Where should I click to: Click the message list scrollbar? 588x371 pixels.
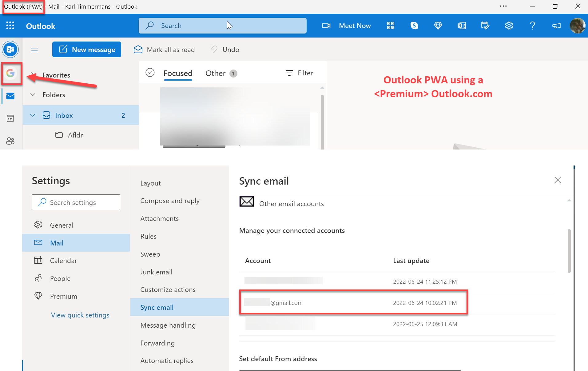click(322, 122)
